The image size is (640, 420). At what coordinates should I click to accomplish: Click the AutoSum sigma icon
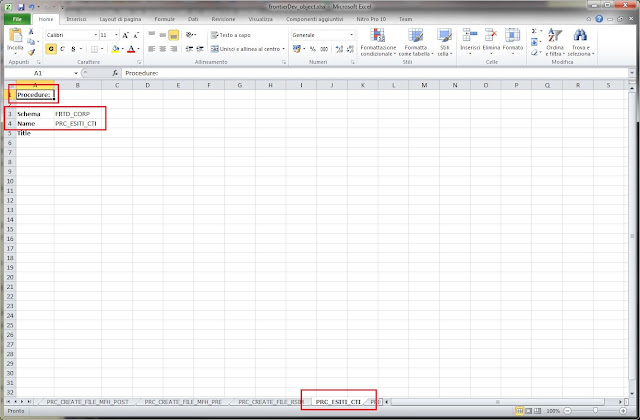tap(534, 31)
